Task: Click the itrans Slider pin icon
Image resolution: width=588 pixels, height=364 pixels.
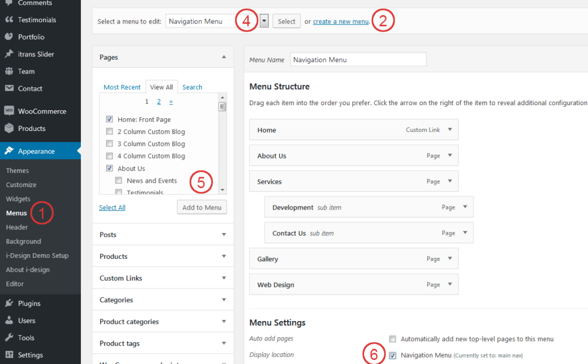Action: (9, 54)
